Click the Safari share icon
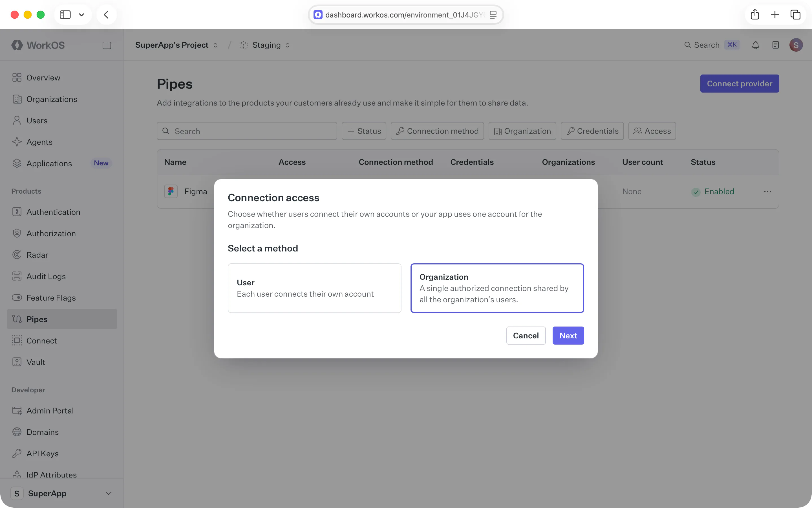The height and width of the screenshot is (508, 812). [x=754, y=14]
